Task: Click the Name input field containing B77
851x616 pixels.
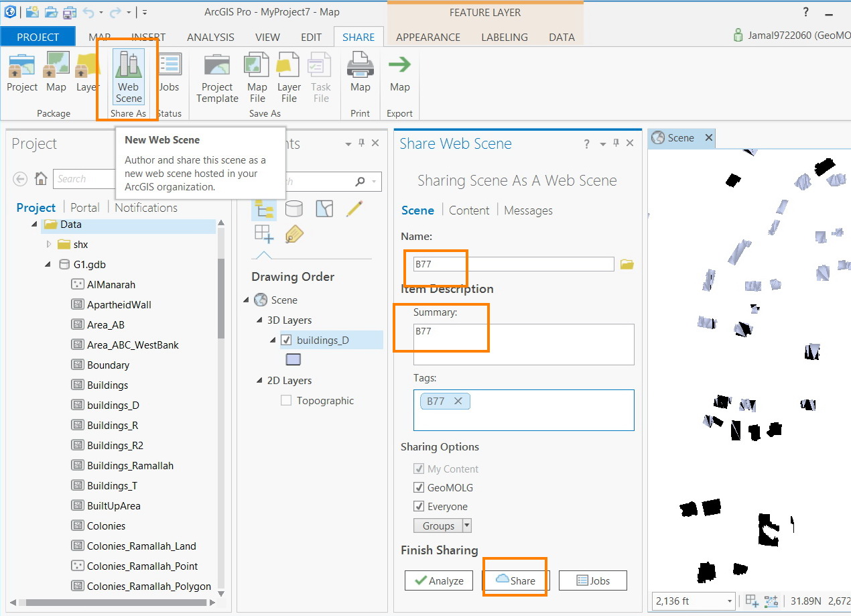Action: point(513,264)
